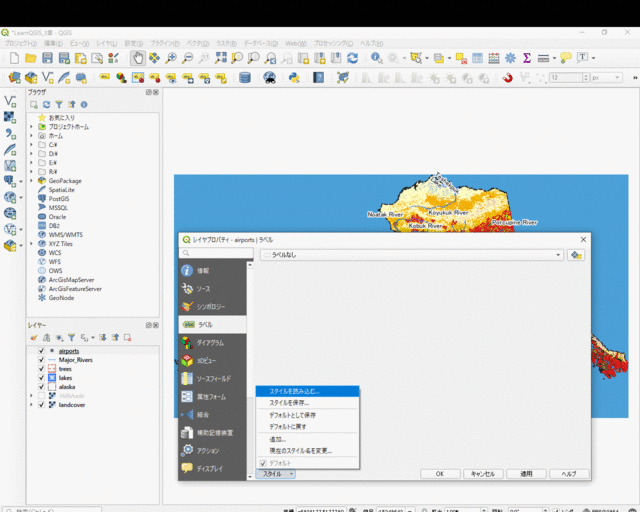
Task: Toggle visibility of landcover layer
Action: (41, 405)
